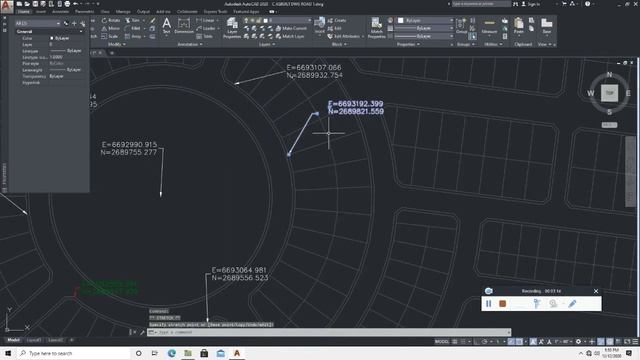Click Edit Attributes tool
640x360 pixels.
(343, 36)
